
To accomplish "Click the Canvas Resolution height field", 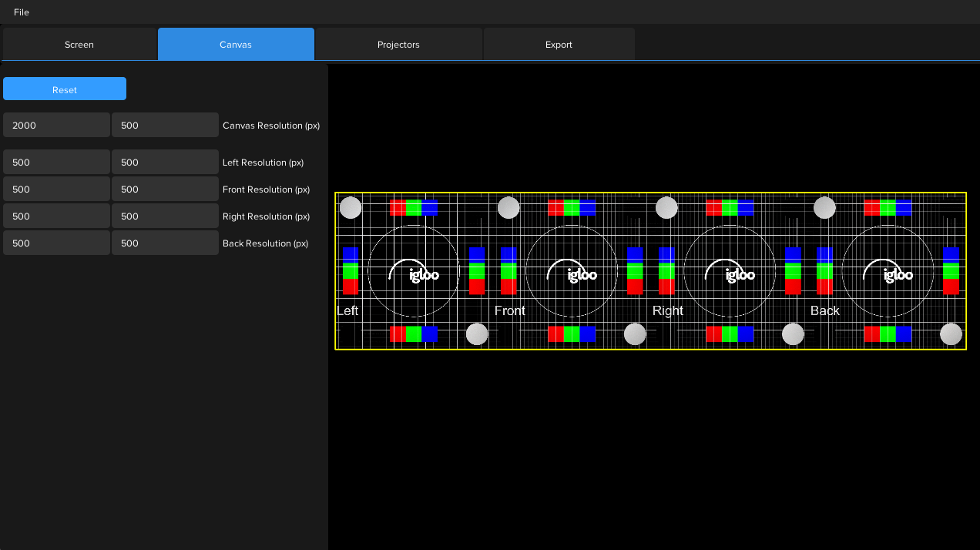I will 165,125.
